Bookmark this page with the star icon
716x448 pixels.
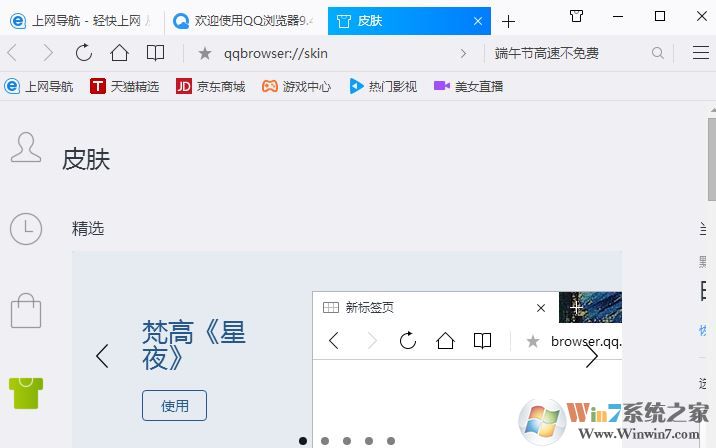[205, 53]
